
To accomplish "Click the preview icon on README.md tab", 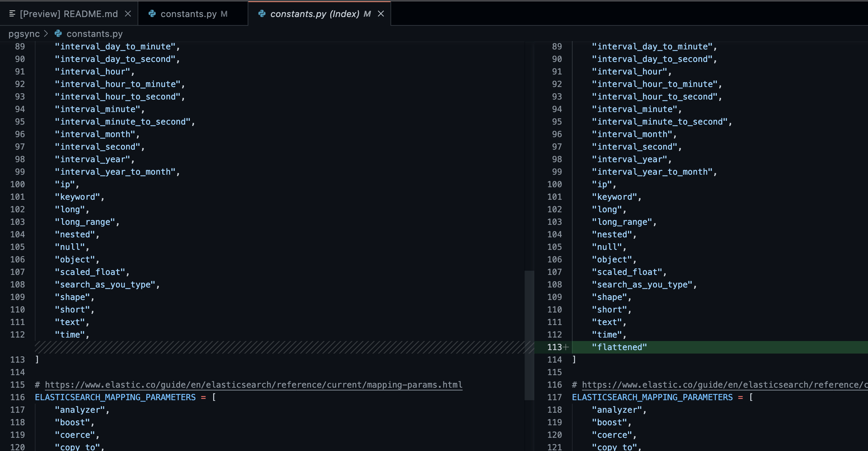I will click(11, 14).
